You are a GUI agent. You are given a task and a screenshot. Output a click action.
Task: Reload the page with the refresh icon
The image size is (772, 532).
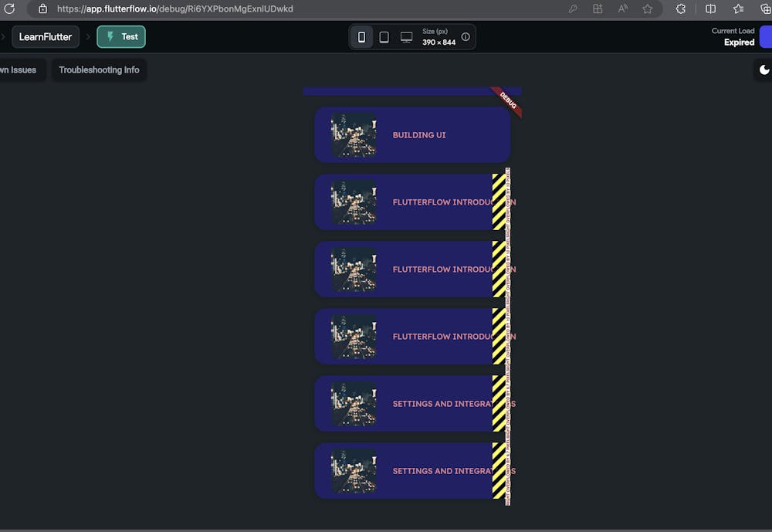tap(8, 8)
